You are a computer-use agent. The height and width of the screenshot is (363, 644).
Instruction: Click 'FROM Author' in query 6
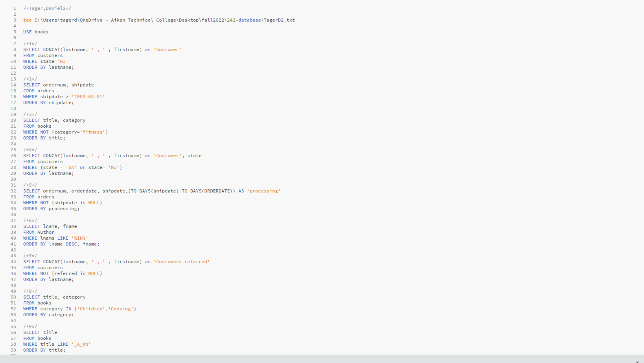pyautogui.click(x=39, y=232)
